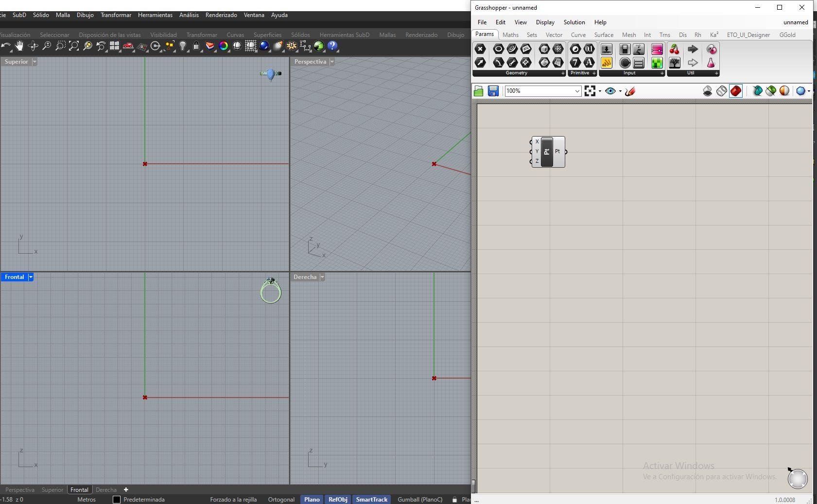Turn off Grasshopper preview (grey shape icon)

pyautogui.click(x=708, y=91)
